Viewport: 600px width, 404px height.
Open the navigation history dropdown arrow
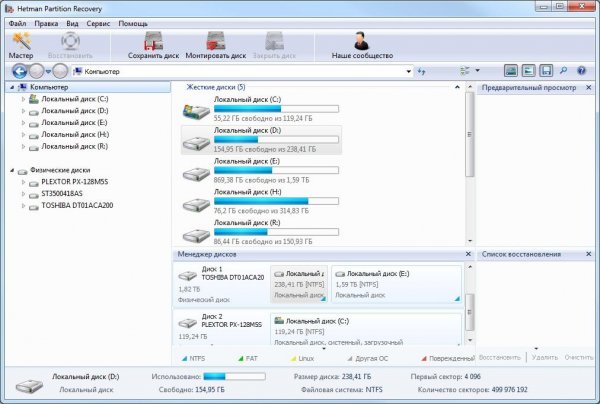[x=48, y=72]
